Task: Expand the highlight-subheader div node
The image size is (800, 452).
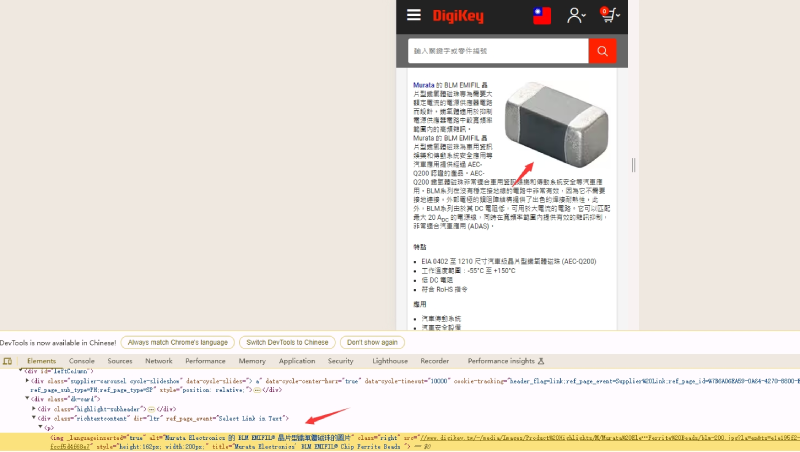Action: click(x=34, y=408)
